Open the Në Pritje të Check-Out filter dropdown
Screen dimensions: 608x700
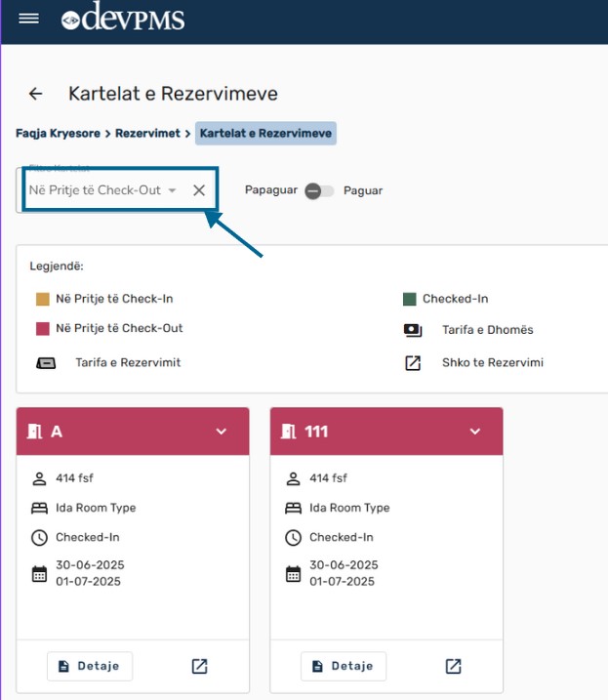pyautogui.click(x=172, y=190)
